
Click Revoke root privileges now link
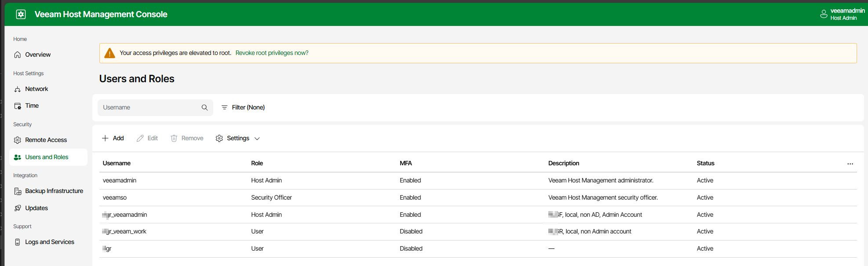pyautogui.click(x=272, y=53)
